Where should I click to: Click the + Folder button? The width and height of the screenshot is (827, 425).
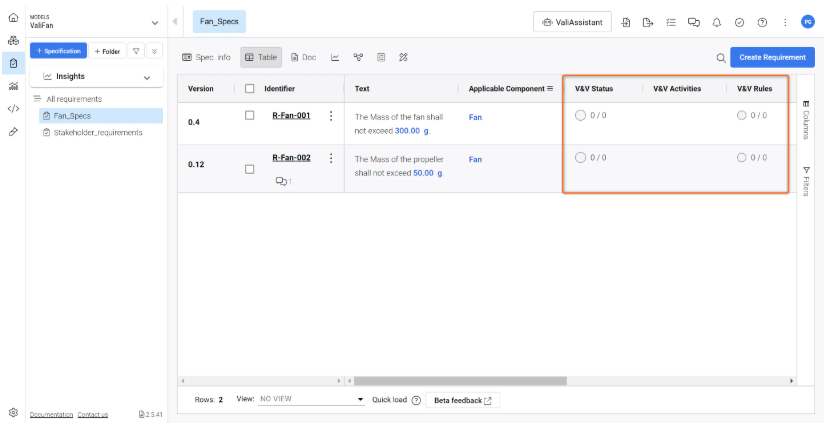point(108,51)
